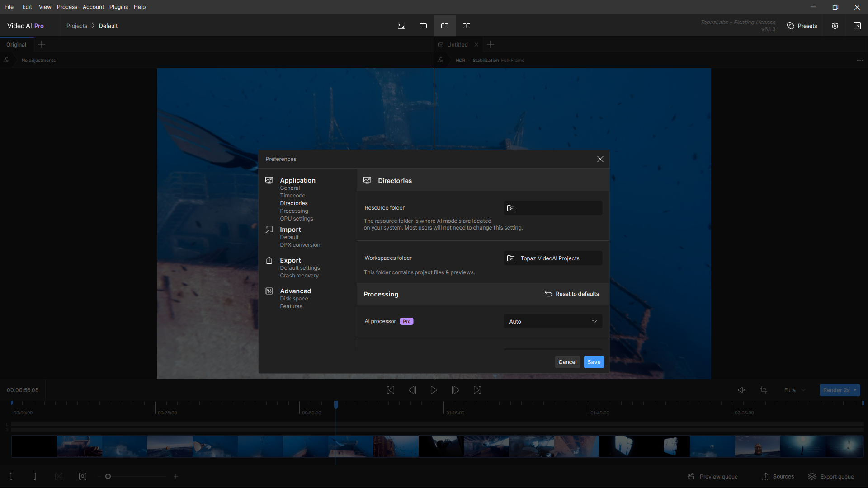
Task: Open the AI processor Auto dropdown
Action: [x=552, y=321]
